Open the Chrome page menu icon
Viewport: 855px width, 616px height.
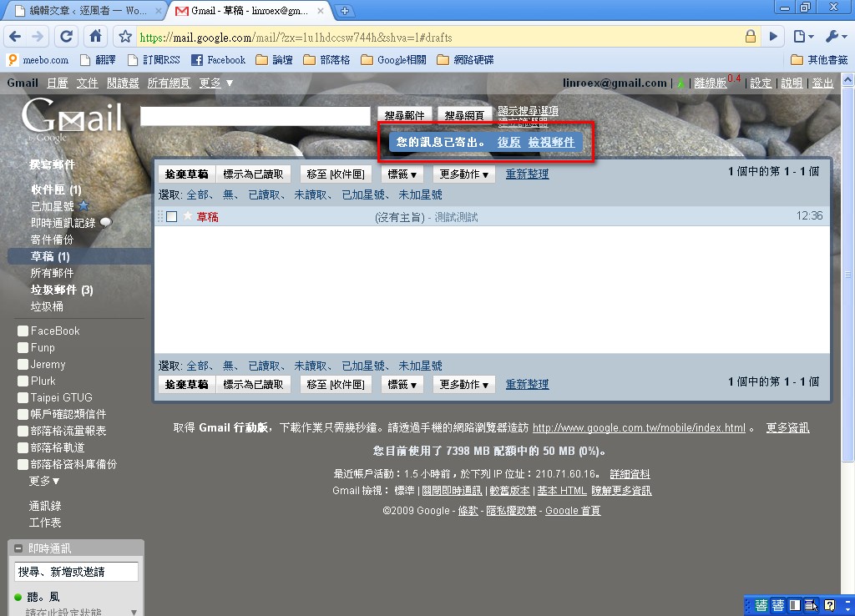click(802, 37)
